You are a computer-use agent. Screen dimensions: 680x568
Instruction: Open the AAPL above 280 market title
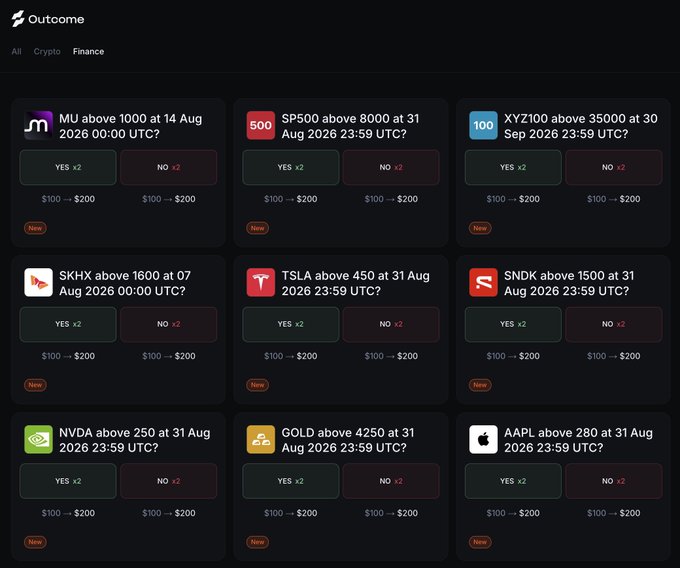click(578, 440)
